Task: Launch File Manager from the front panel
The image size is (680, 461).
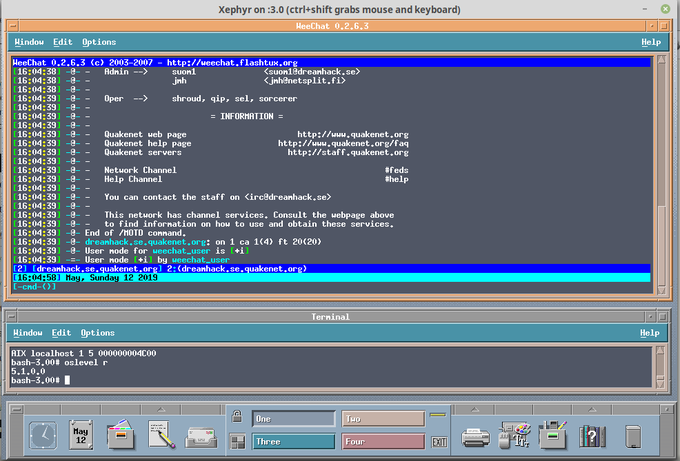Action: point(121,434)
